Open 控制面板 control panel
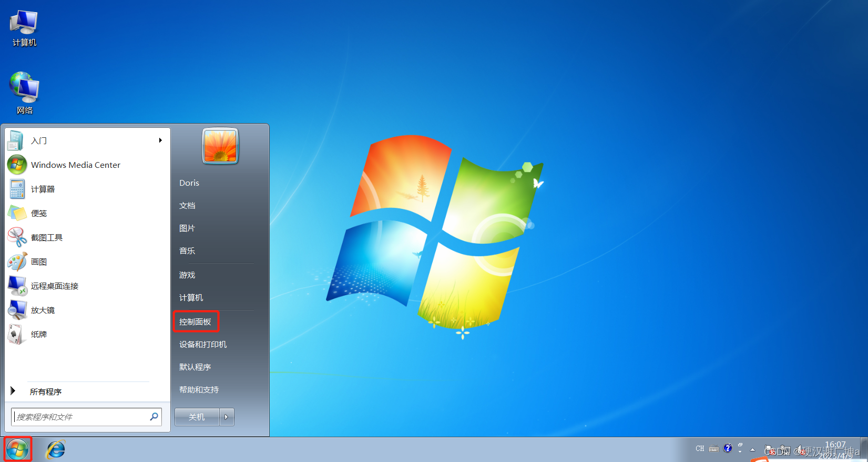Image resolution: width=868 pixels, height=462 pixels. 195,322
